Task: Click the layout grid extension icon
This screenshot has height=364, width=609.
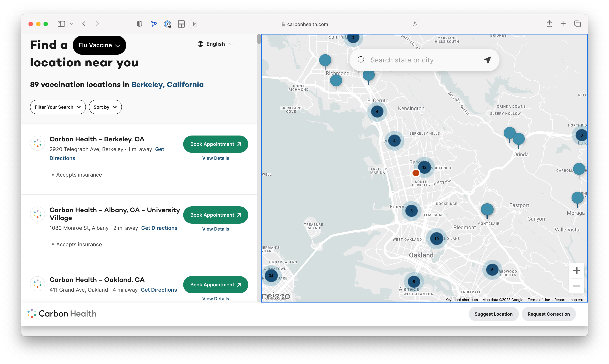Action: tap(181, 24)
